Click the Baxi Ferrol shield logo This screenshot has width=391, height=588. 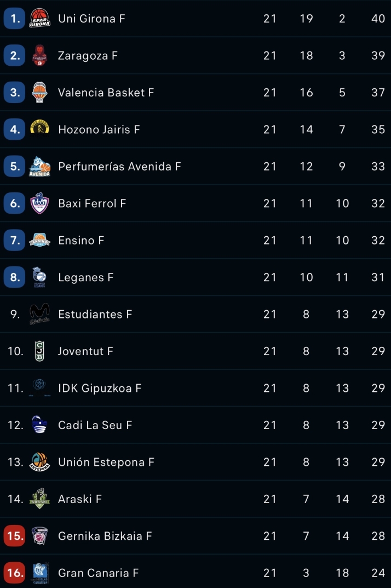(39, 203)
